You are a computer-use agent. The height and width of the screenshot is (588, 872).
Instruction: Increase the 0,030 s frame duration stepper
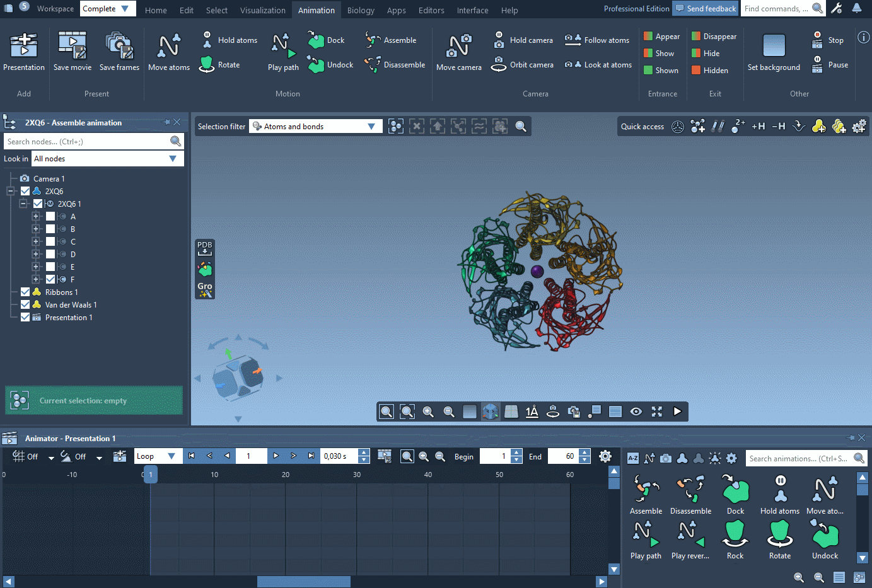[363, 452]
